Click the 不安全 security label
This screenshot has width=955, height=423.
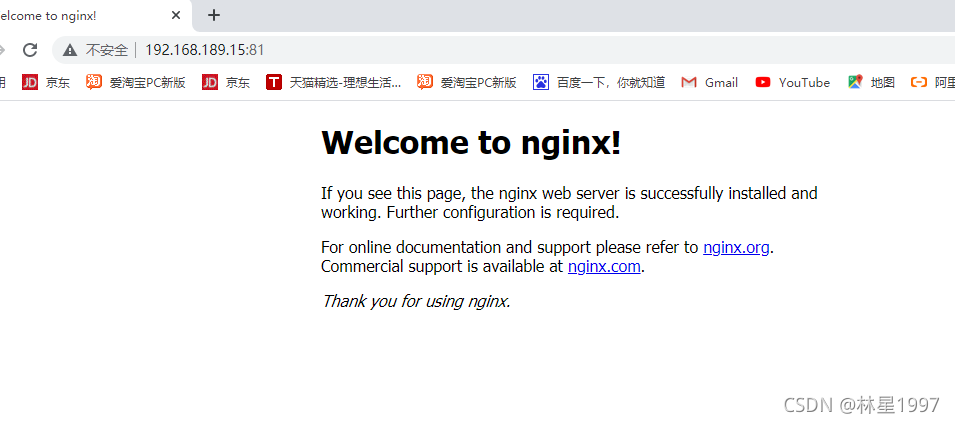(x=107, y=50)
